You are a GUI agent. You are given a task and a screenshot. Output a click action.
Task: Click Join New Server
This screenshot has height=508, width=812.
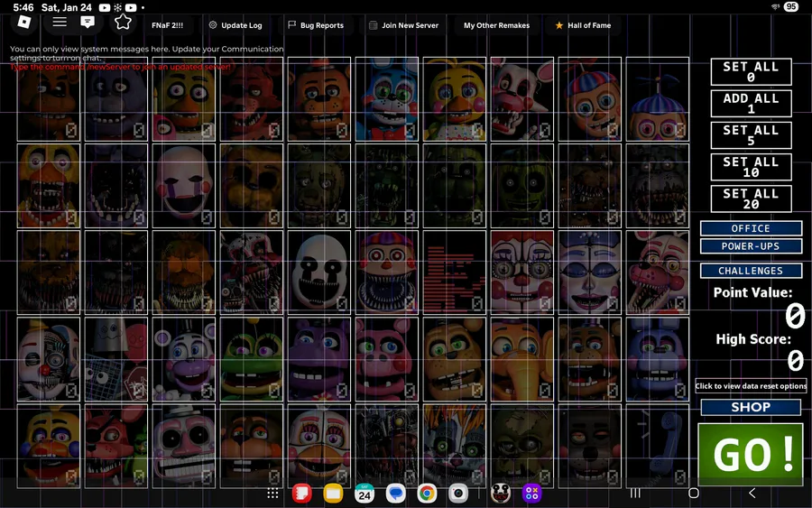403,25
